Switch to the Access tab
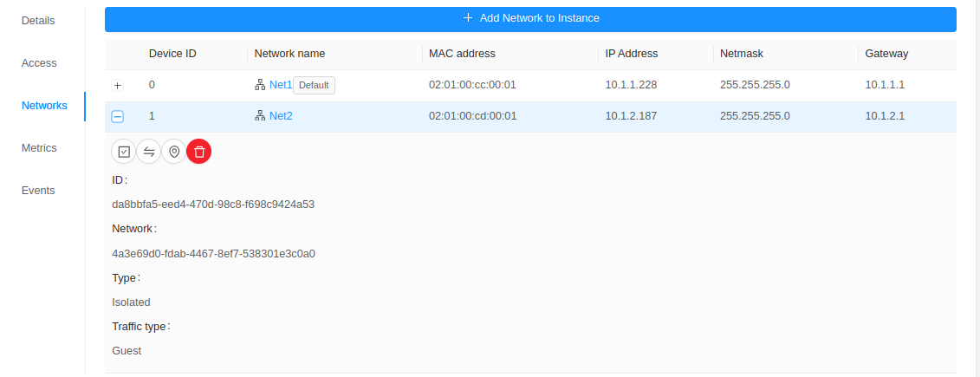Screen dimensions: 980x377 pos(39,62)
